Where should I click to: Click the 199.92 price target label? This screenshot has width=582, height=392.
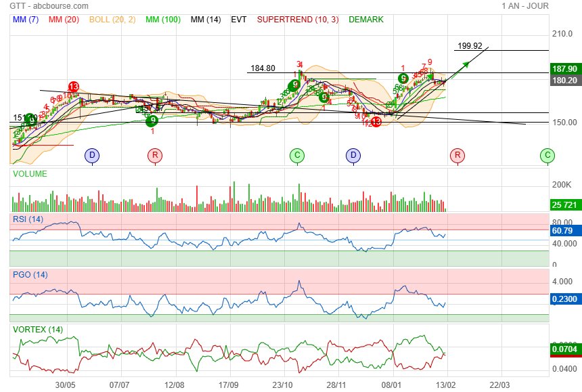[x=470, y=46]
